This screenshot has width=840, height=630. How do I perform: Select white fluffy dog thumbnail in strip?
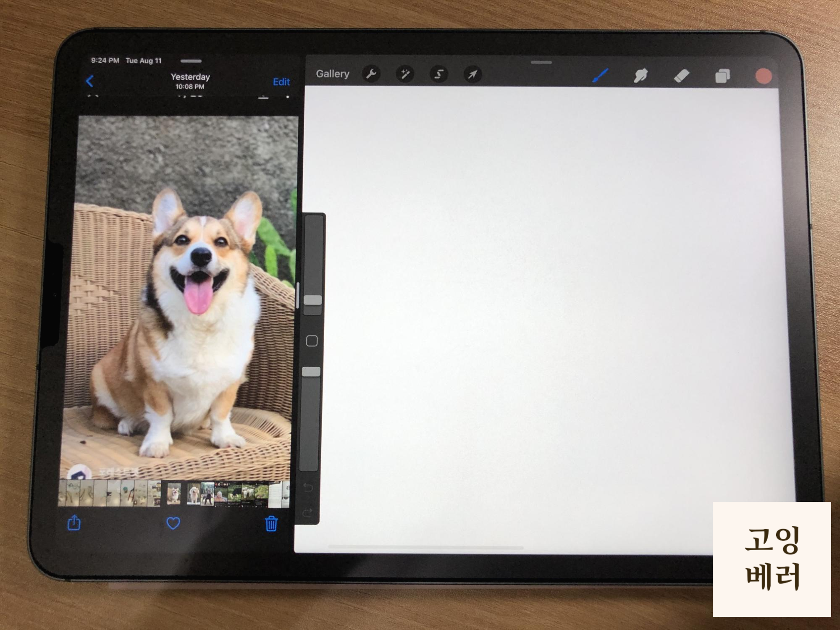tap(194, 494)
